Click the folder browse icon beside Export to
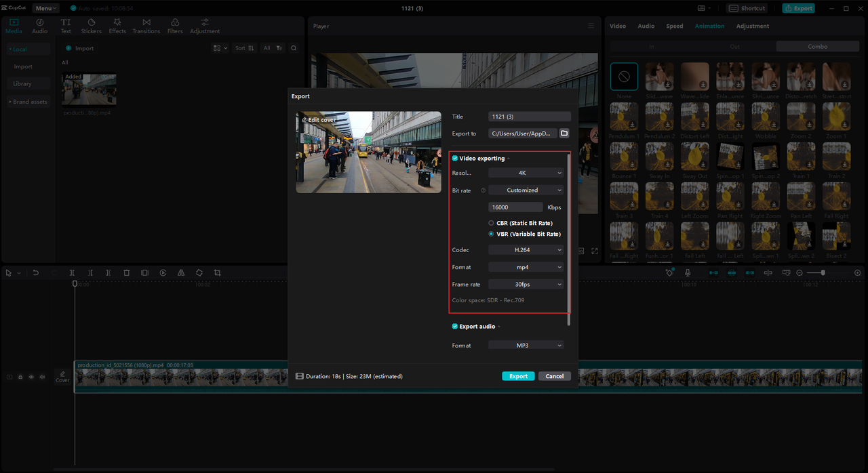This screenshot has height=473, width=868. 564,133
